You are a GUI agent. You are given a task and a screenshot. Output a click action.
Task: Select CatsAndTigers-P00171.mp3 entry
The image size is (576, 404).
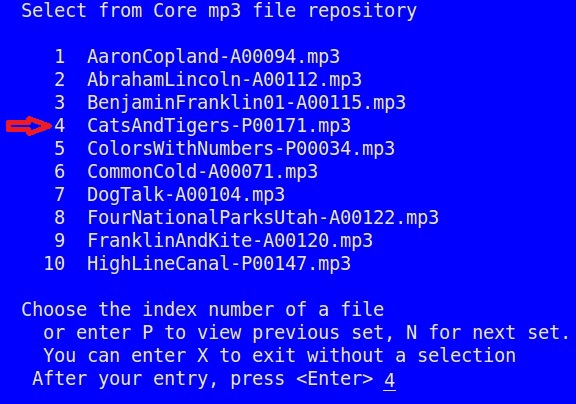219,126
